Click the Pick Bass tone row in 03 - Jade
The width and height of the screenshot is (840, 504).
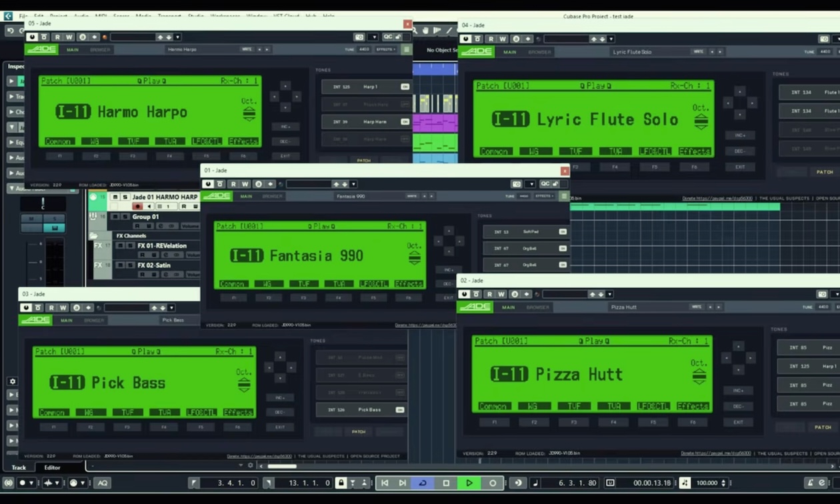pos(361,409)
